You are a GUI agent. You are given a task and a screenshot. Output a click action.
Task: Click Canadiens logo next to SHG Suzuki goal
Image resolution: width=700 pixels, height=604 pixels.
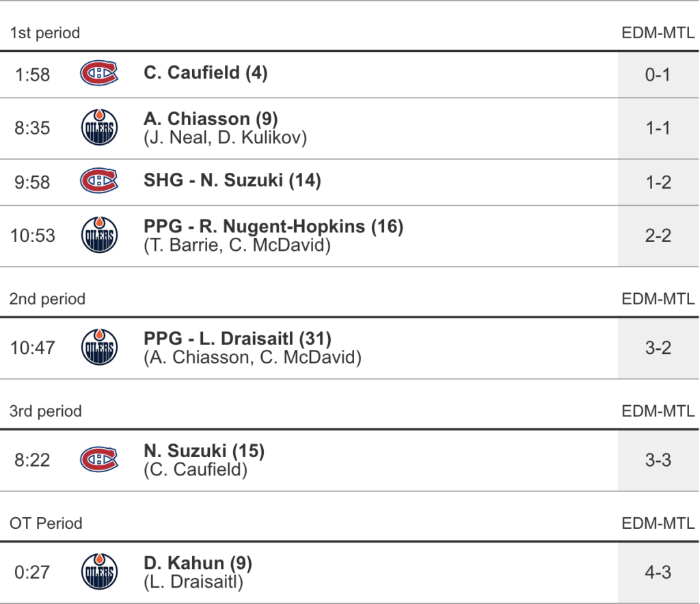pyautogui.click(x=99, y=181)
